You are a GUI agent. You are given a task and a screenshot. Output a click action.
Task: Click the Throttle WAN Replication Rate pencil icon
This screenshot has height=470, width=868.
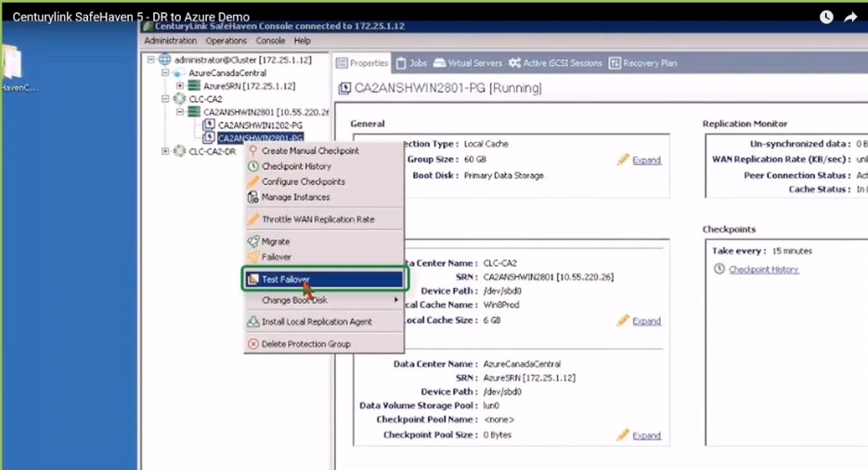pos(253,219)
